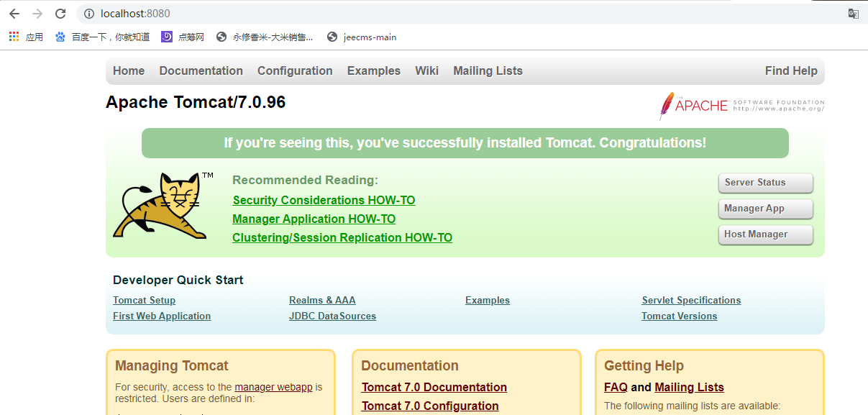868x415 pixels.
Task: Click the translate page icon
Action: 853,14
